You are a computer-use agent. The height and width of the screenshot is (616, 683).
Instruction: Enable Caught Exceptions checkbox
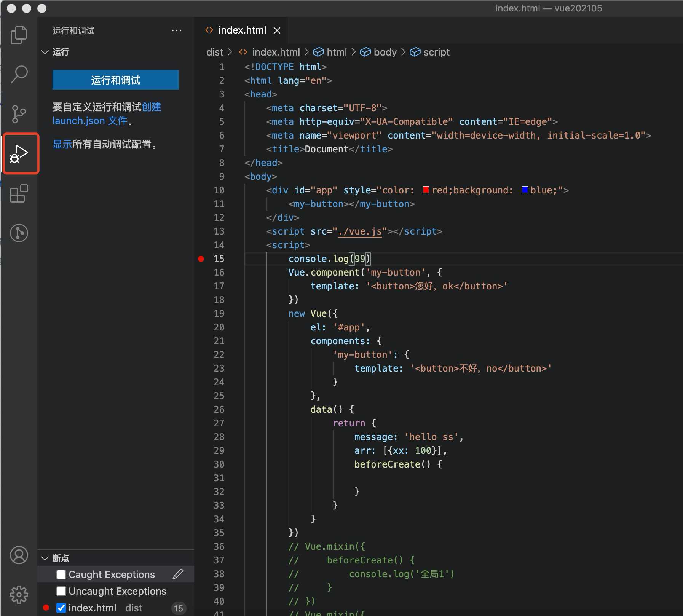(x=61, y=574)
